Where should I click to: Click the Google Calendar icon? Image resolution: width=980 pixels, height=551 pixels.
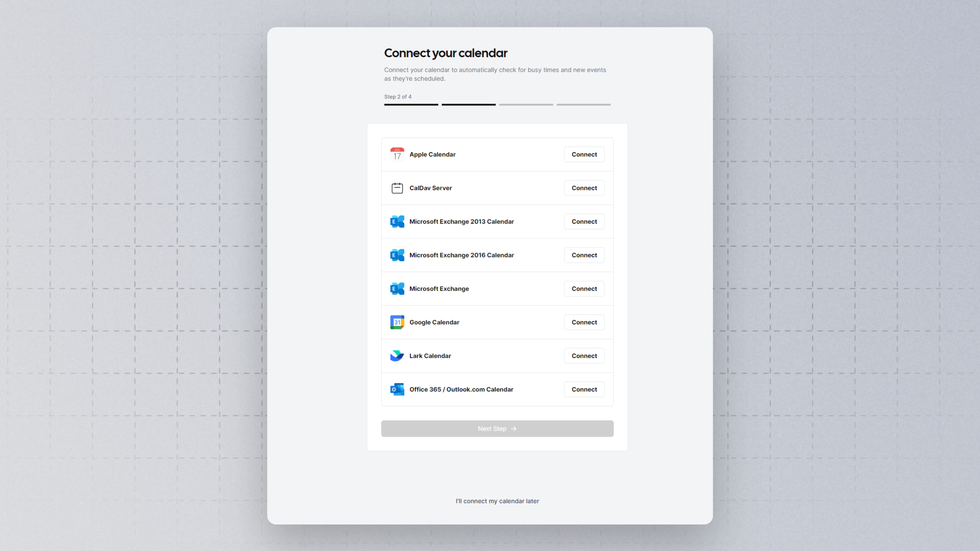coord(397,322)
